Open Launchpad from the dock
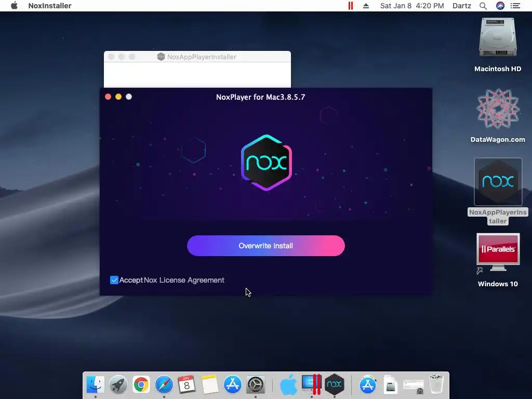The image size is (532, 399). (118, 385)
